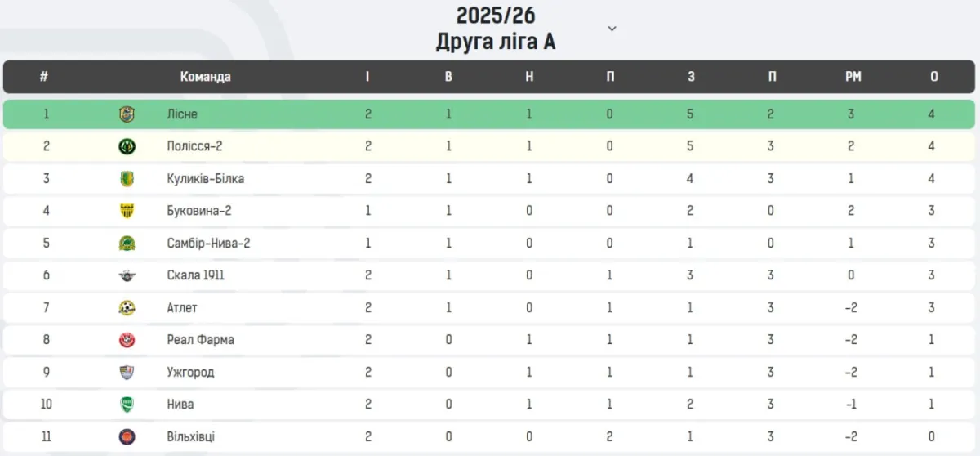Click the Куликів-Білка team logo
Image resolution: width=980 pixels, height=456 pixels.
(x=127, y=179)
